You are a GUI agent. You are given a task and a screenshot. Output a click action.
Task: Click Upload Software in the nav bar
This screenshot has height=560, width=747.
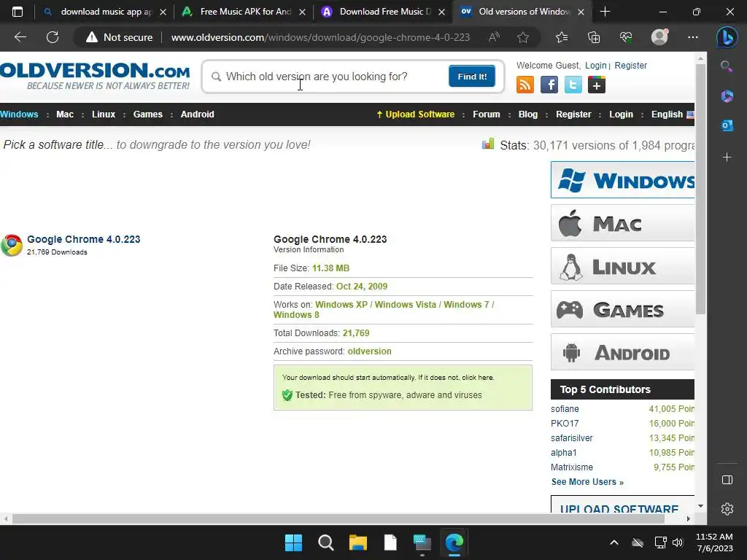click(x=415, y=114)
